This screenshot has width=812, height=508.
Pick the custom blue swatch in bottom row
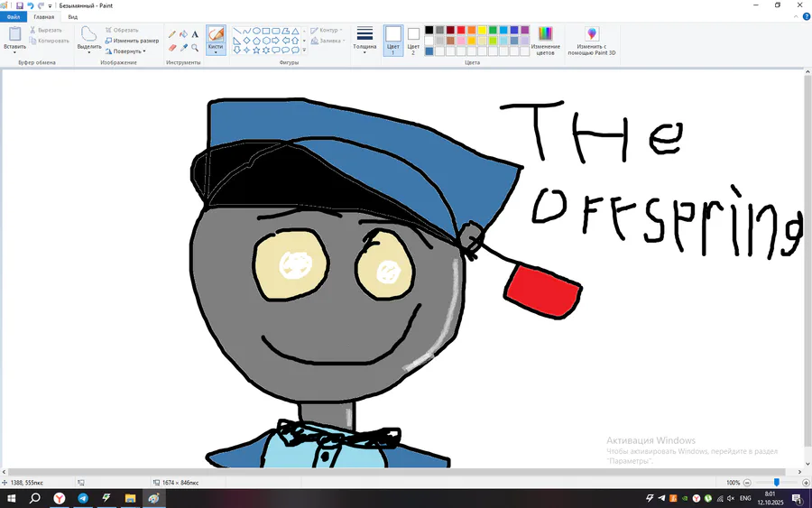[429, 51]
